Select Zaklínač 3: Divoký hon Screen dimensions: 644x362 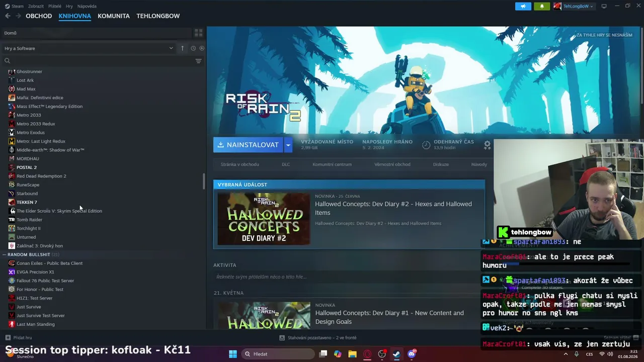40,246
